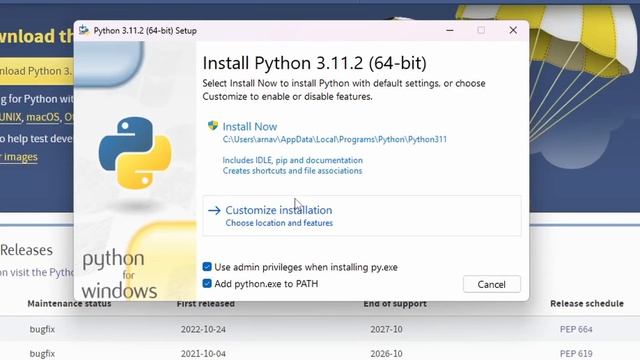Click the Install Now option
Image resolution: width=640 pixels, height=360 pixels.
(x=250, y=127)
